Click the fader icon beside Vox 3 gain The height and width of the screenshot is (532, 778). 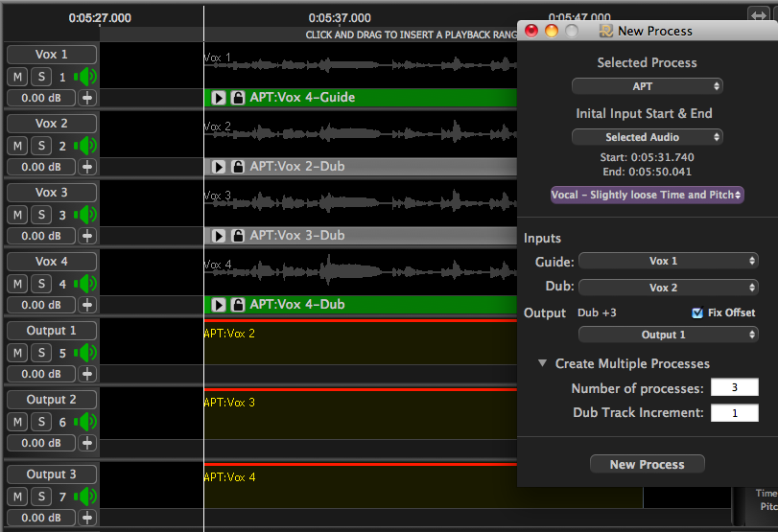pos(87,236)
